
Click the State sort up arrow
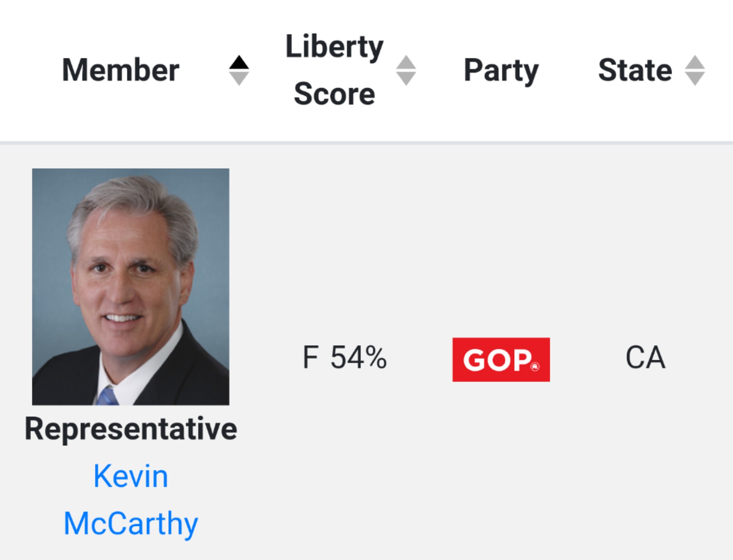[695, 63]
